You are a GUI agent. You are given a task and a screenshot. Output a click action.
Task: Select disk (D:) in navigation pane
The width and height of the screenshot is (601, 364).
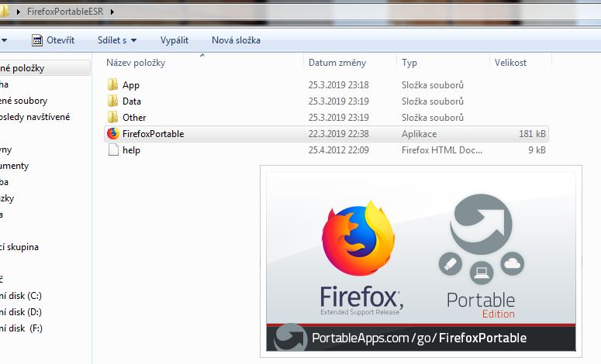coord(21,312)
